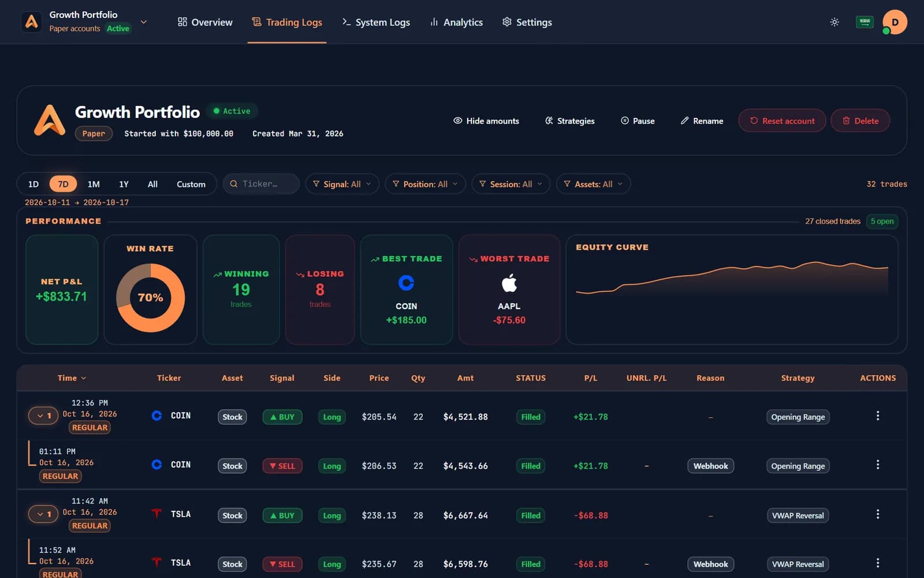Image resolution: width=924 pixels, height=578 pixels.
Task: Pause the Growth Portfolio account
Action: click(638, 121)
